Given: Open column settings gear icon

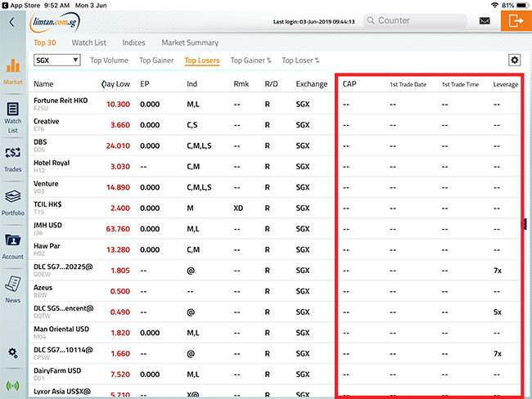Looking at the screenshot, I should (514, 61).
